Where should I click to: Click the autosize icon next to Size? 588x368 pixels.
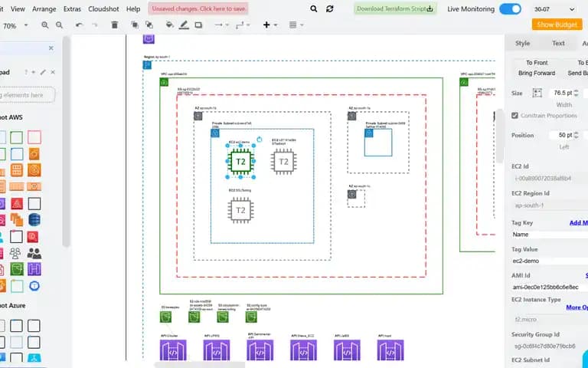[537, 93]
